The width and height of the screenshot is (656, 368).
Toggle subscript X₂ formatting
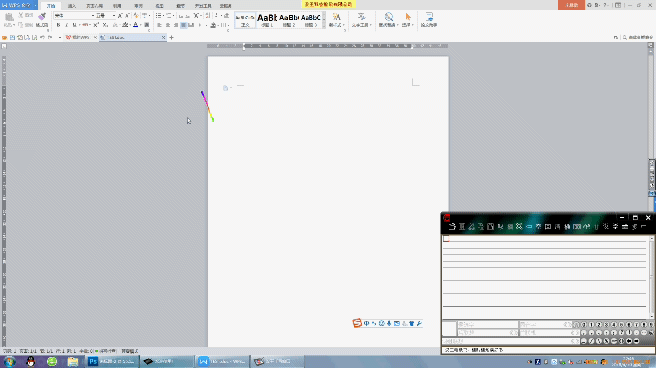[x=105, y=25]
